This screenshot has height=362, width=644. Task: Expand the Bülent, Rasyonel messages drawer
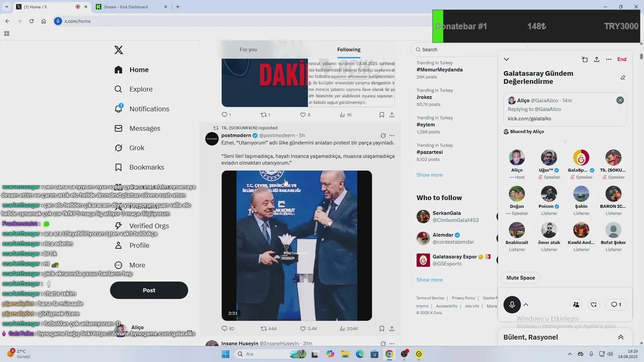[621, 337]
